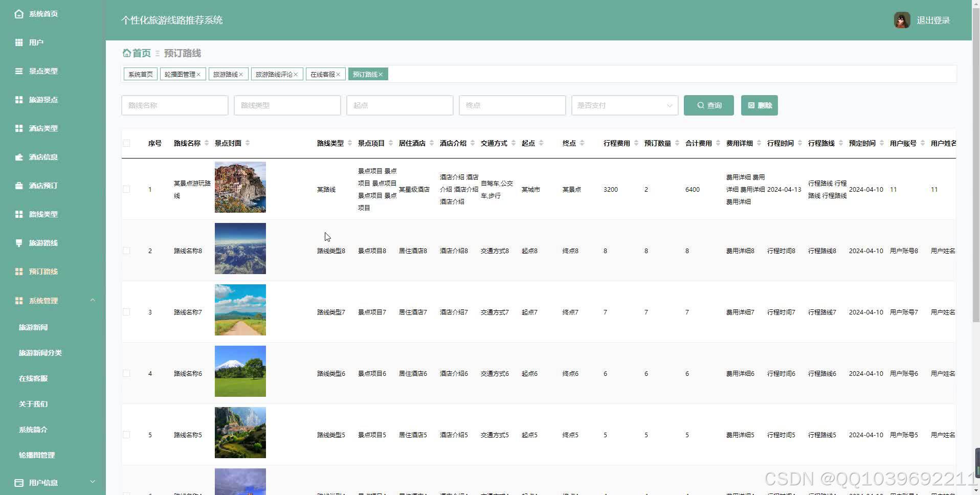Click the 首页 breadcrumb link
Viewport: 980px width, 495px height.
(x=142, y=53)
